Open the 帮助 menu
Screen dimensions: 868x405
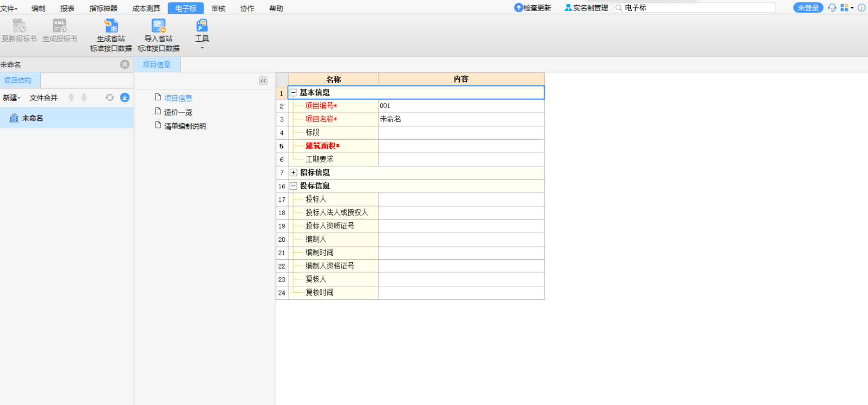[276, 8]
